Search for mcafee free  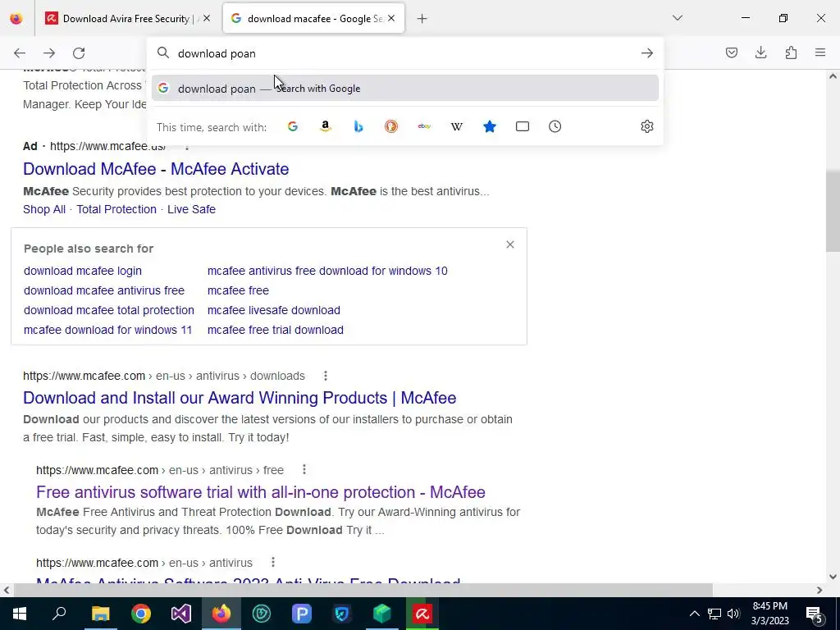coord(238,291)
